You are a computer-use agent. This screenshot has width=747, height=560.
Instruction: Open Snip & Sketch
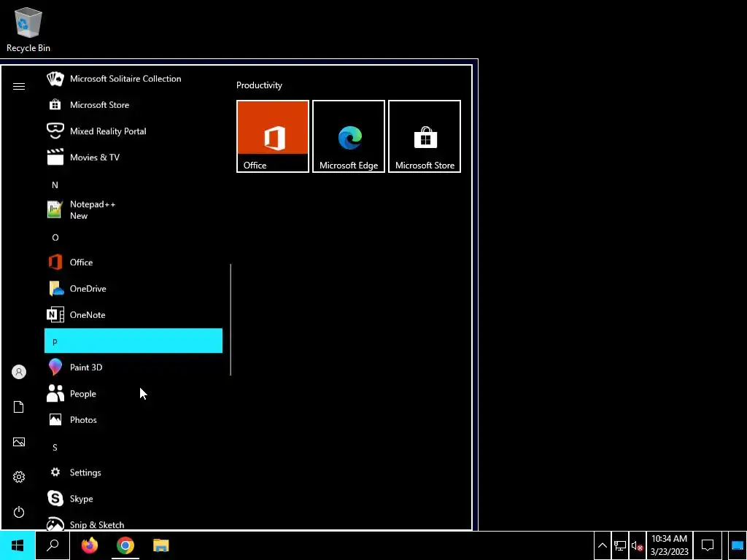(133, 523)
